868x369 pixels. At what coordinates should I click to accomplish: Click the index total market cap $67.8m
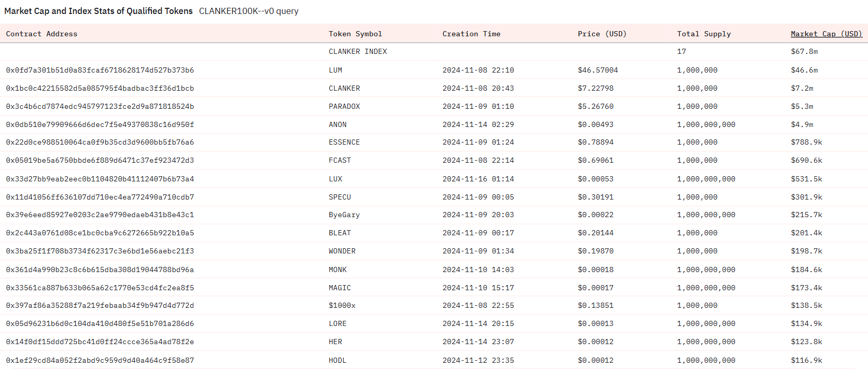pyautogui.click(x=804, y=51)
